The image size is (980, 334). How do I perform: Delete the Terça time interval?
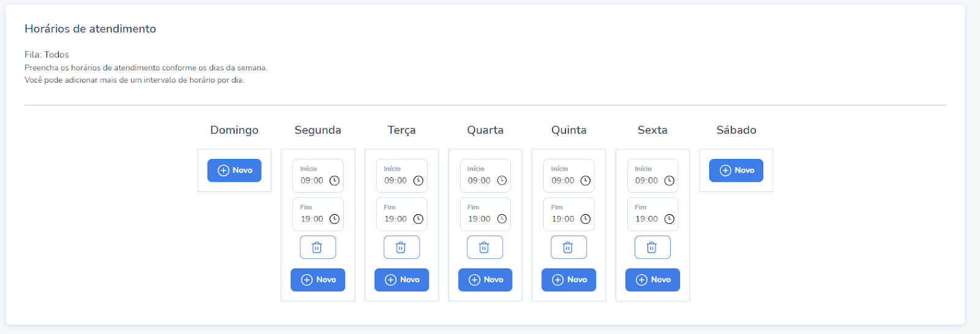401,247
